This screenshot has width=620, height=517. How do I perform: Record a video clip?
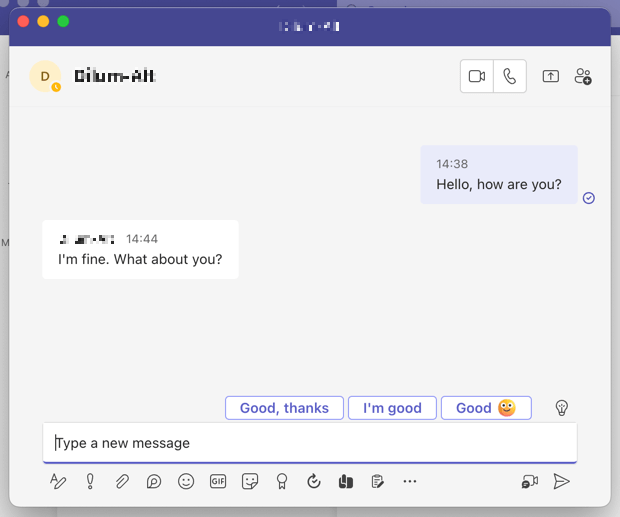[529, 481]
